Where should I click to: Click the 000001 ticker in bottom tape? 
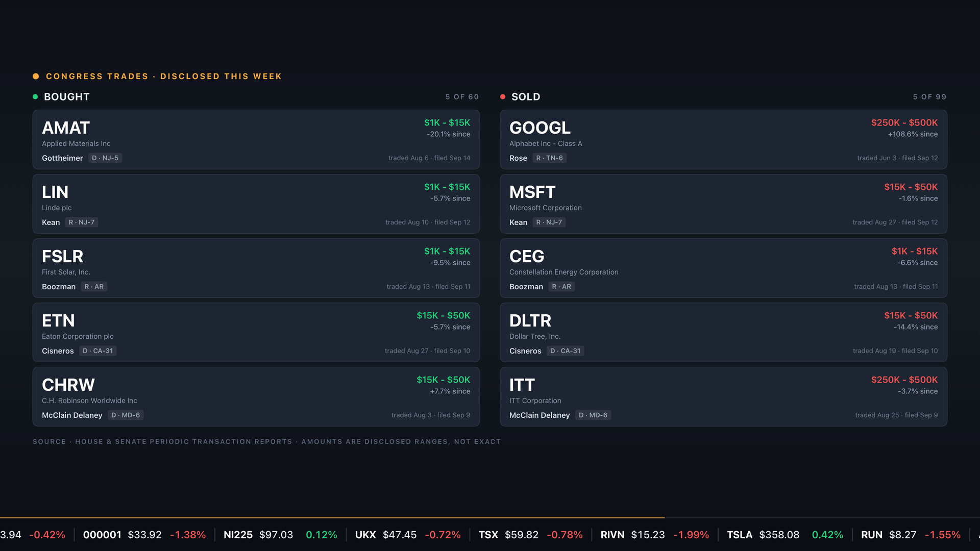point(102,535)
